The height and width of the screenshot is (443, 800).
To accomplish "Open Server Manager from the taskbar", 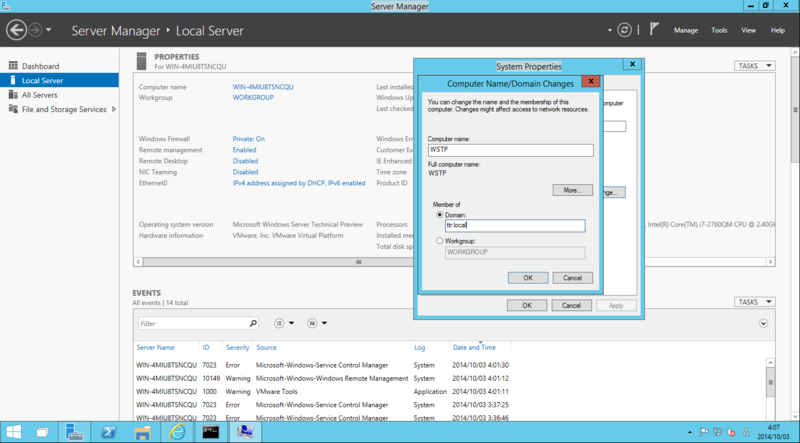I will 75,432.
